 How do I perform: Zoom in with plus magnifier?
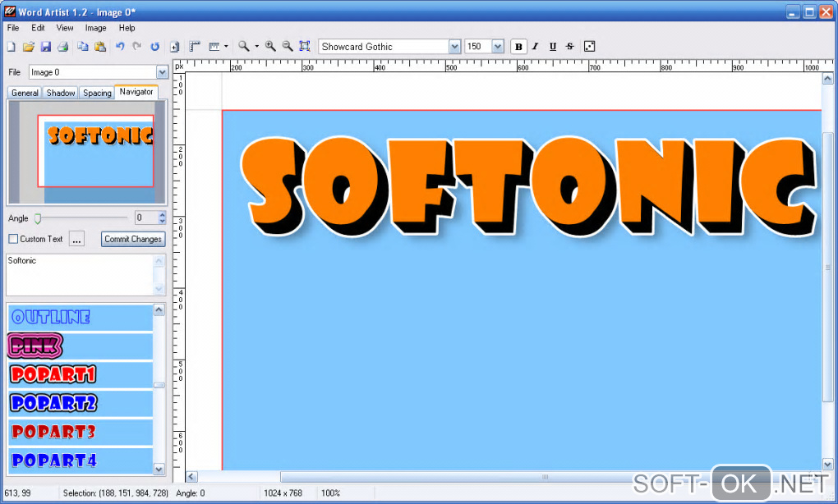(x=270, y=47)
